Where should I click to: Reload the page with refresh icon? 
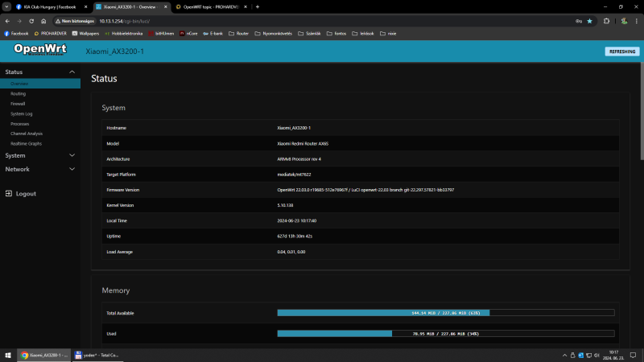(31, 21)
